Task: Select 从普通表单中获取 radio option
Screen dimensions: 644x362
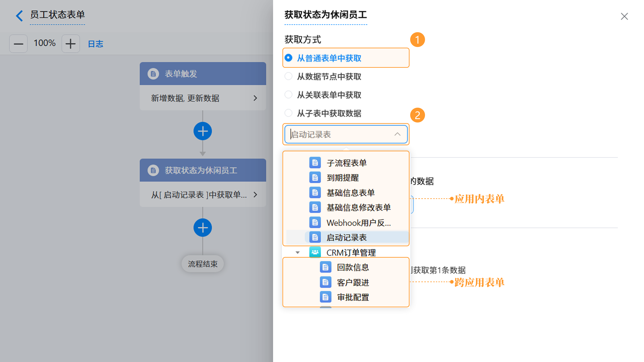Action: pyautogui.click(x=323, y=58)
